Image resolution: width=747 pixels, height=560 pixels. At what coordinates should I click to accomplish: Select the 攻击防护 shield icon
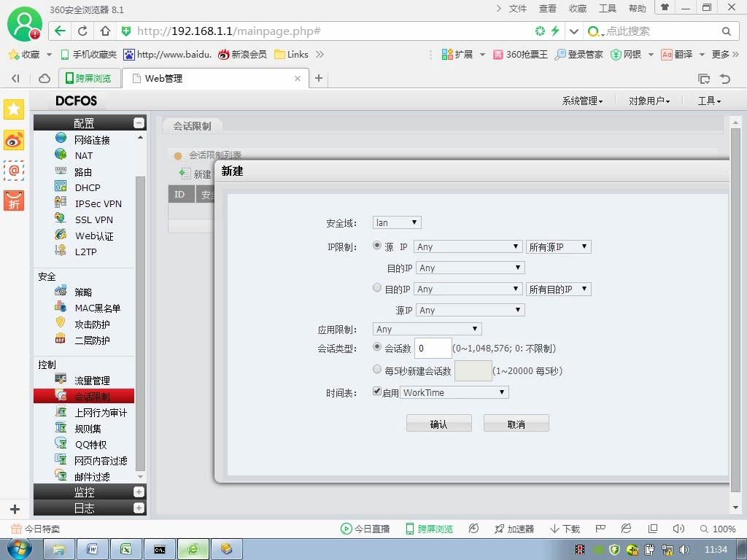tap(61, 323)
